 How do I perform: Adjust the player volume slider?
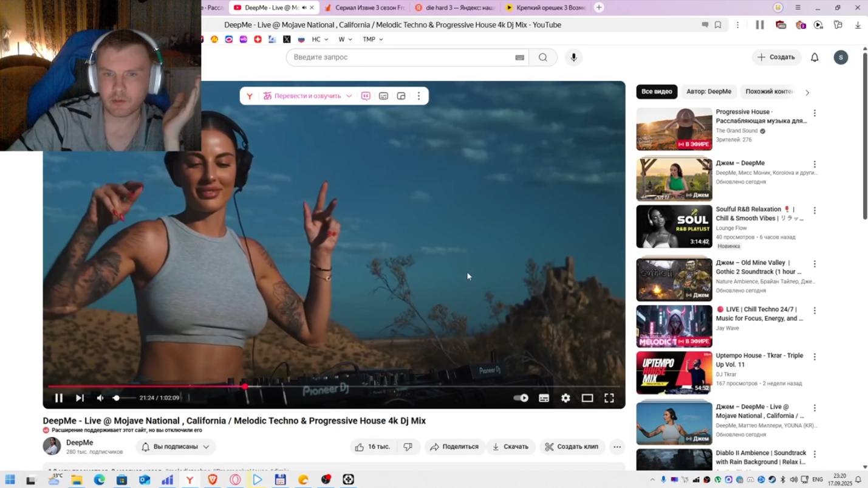(123, 398)
